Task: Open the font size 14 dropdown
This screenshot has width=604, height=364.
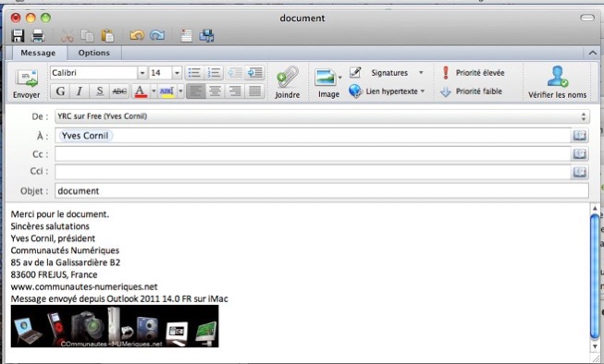Action: click(x=177, y=73)
